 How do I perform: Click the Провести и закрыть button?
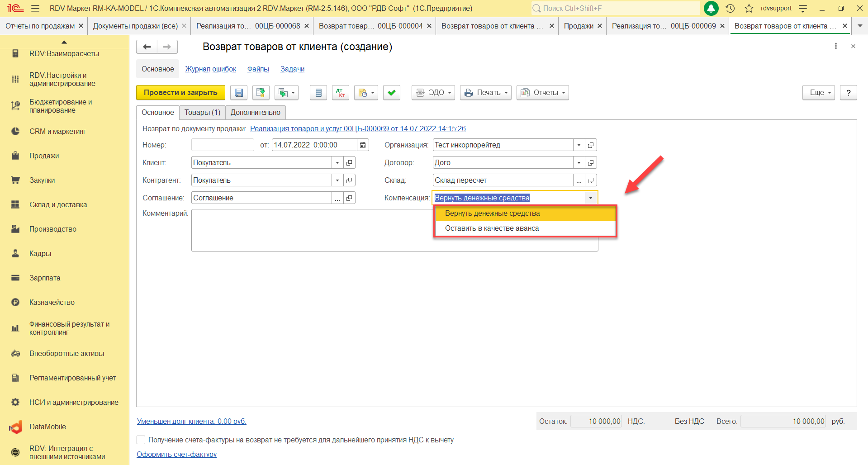180,93
